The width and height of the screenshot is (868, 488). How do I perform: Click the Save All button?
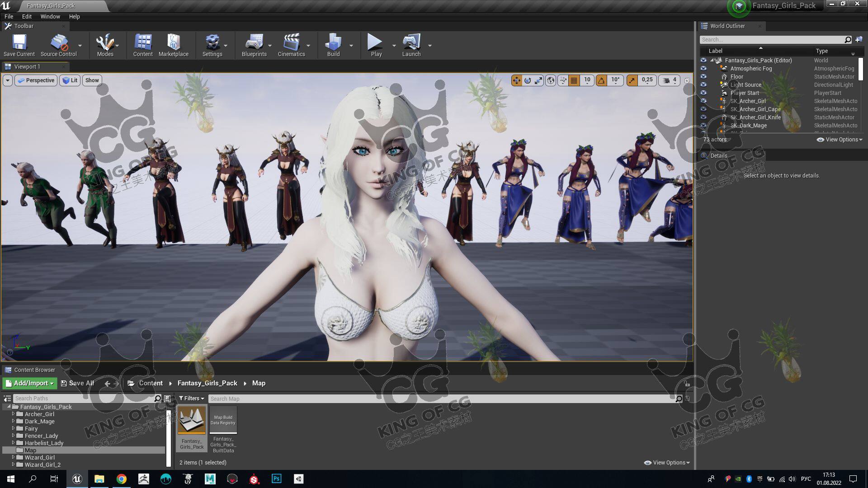click(77, 383)
